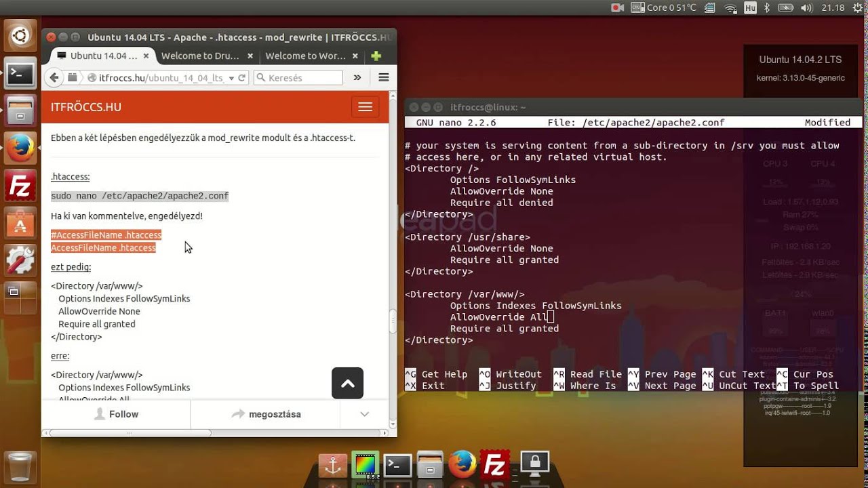Image resolution: width=868 pixels, height=488 pixels.
Task: Click the clock showing 21.18
Action: point(833,8)
